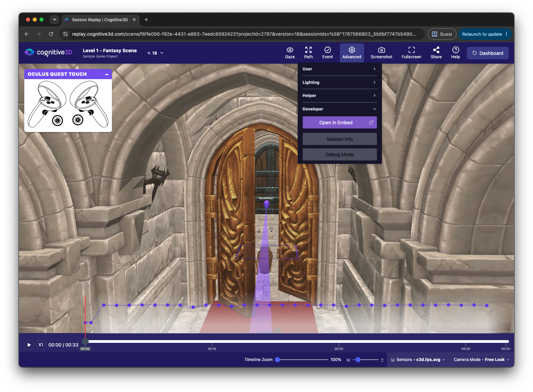Go back in browser history
Screen dimensions: 533x392
27,34
